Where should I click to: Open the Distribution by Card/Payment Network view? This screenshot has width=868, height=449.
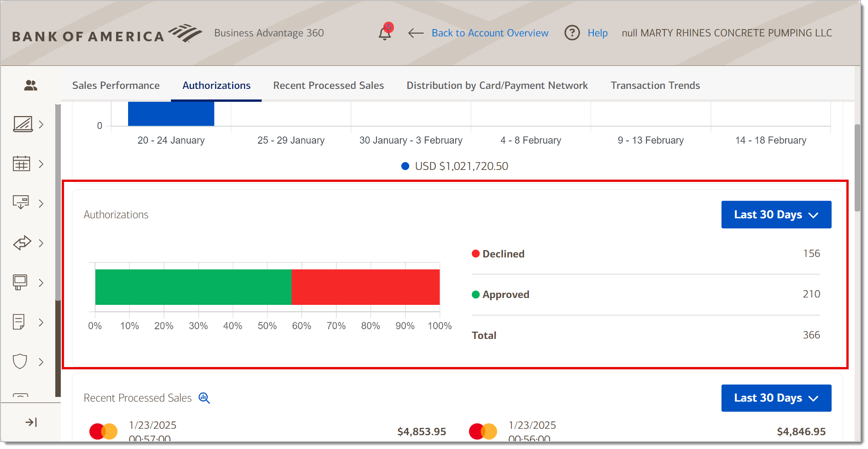pos(497,85)
